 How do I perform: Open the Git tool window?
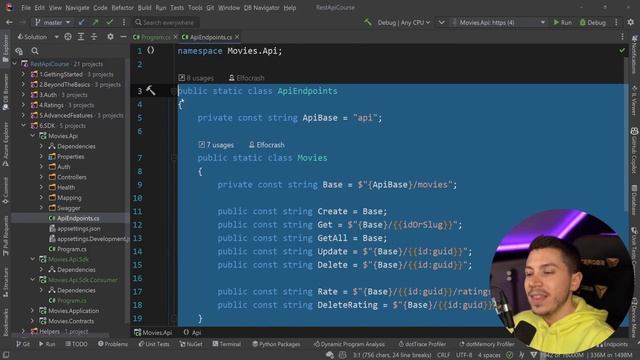click(23, 344)
